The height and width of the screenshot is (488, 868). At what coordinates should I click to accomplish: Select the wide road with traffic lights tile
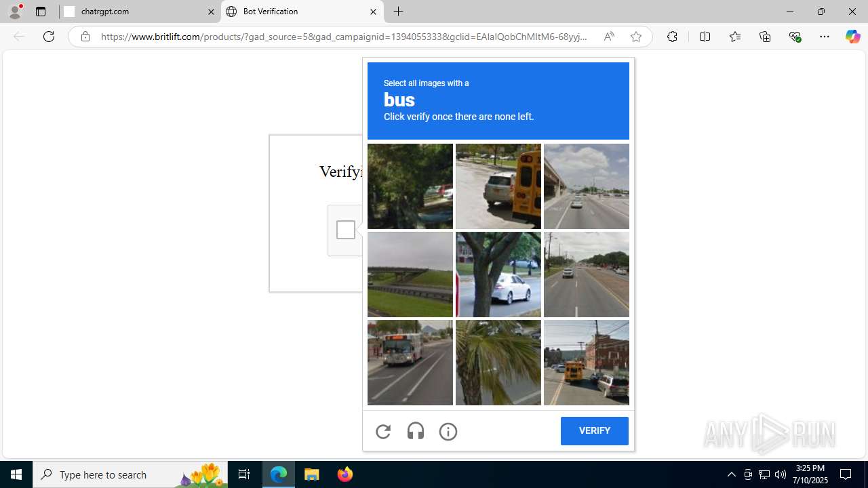(x=587, y=274)
